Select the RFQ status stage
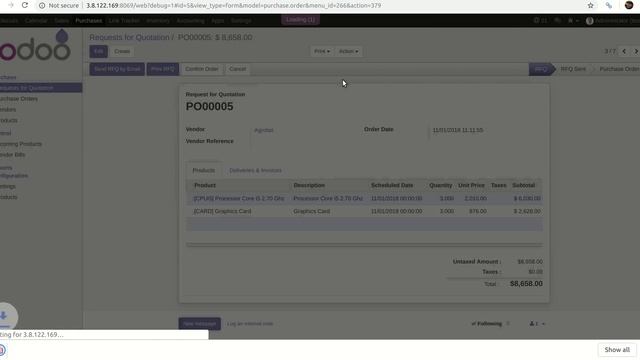 (x=540, y=69)
